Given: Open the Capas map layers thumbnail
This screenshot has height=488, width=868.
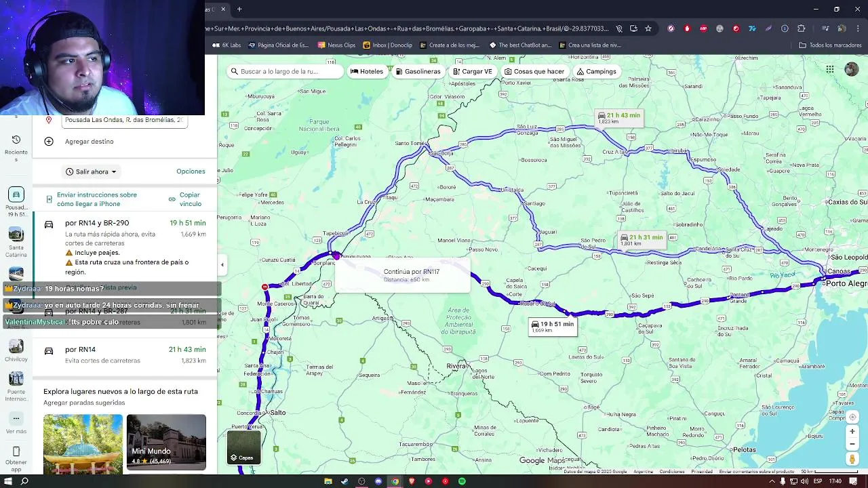Looking at the screenshot, I should 244,447.
